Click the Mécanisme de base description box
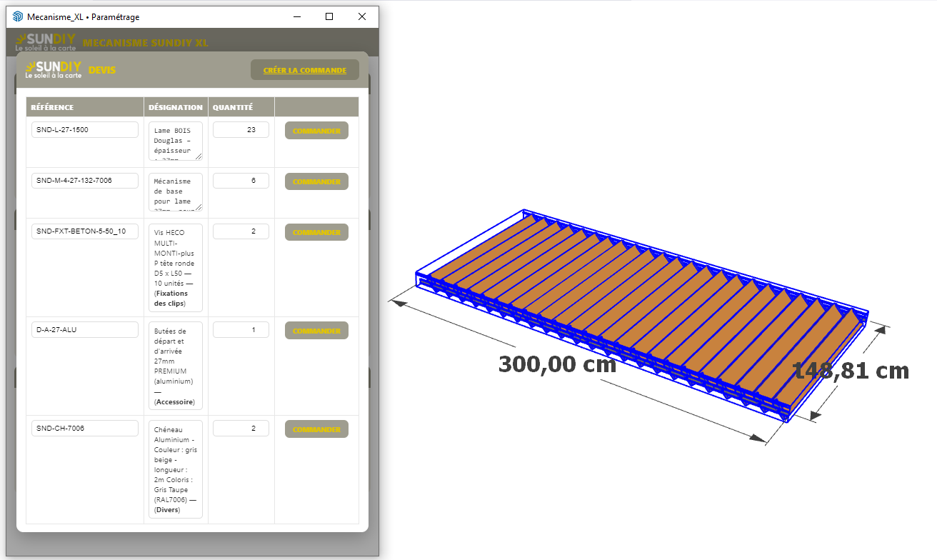This screenshot has height=560, width=937. click(176, 191)
